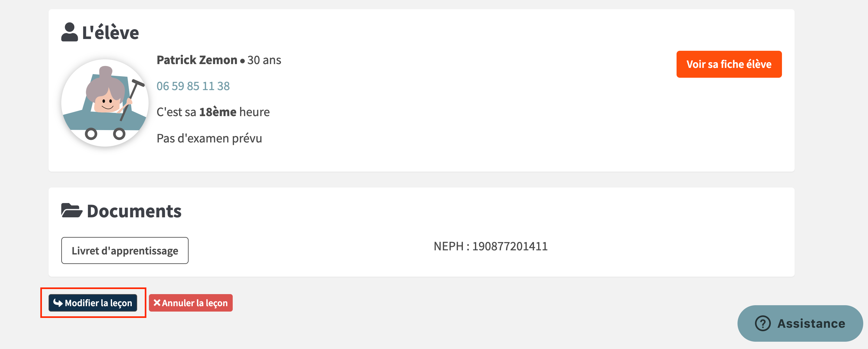The width and height of the screenshot is (868, 349).
Task: Cancel the lesson with Annuler la leçon
Action: click(x=191, y=302)
